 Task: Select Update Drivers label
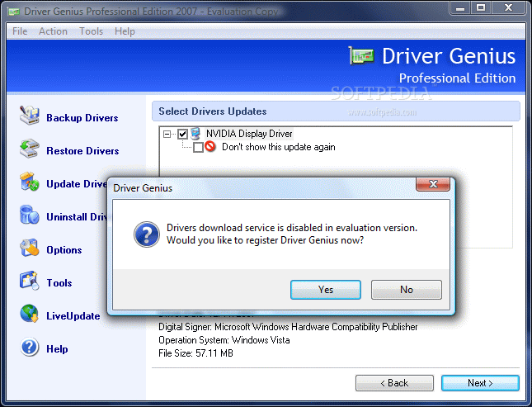point(77,184)
